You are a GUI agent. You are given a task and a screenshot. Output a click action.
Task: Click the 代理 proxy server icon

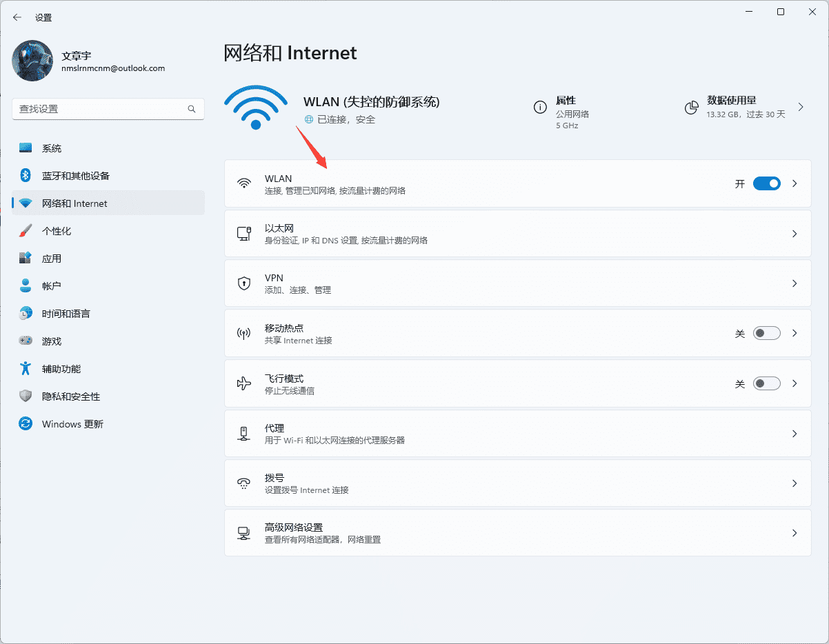(243, 433)
